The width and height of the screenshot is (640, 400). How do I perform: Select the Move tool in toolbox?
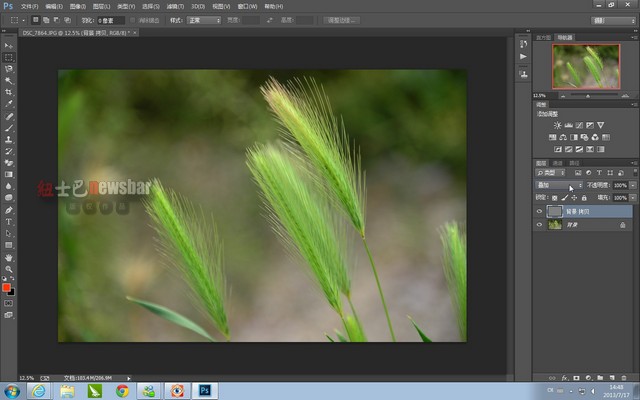click(x=9, y=46)
